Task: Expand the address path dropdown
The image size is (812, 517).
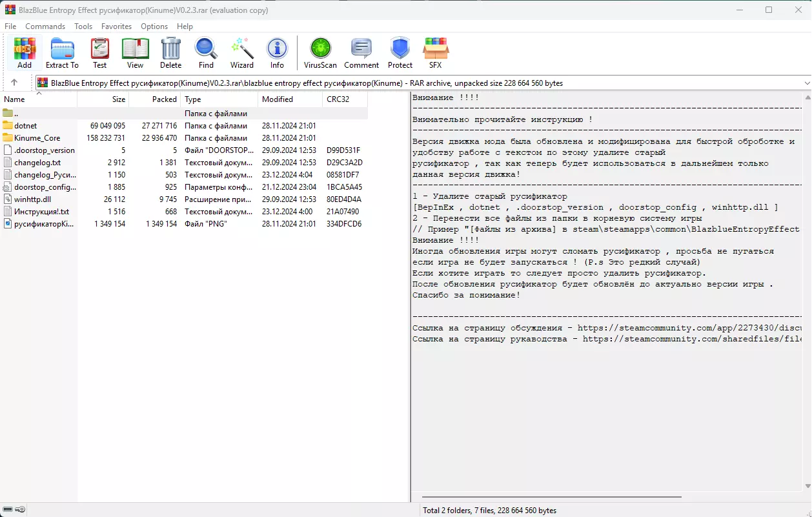Action: coord(807,83)
